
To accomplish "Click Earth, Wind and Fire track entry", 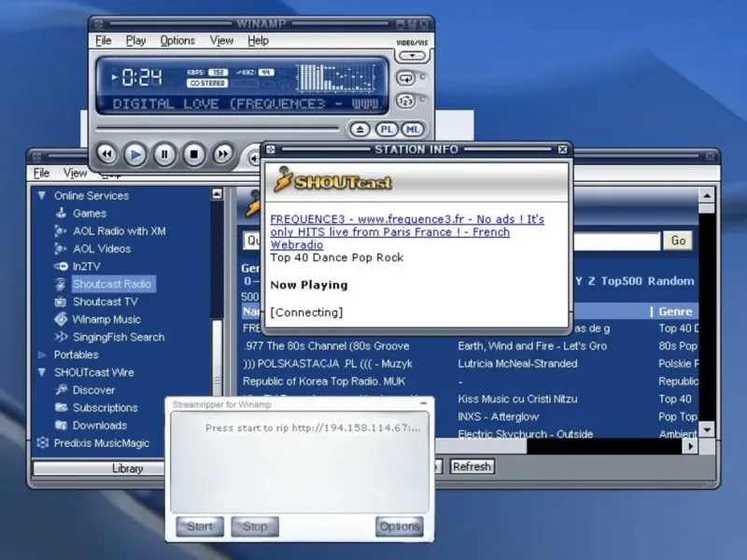I will [x=532, y=346].
